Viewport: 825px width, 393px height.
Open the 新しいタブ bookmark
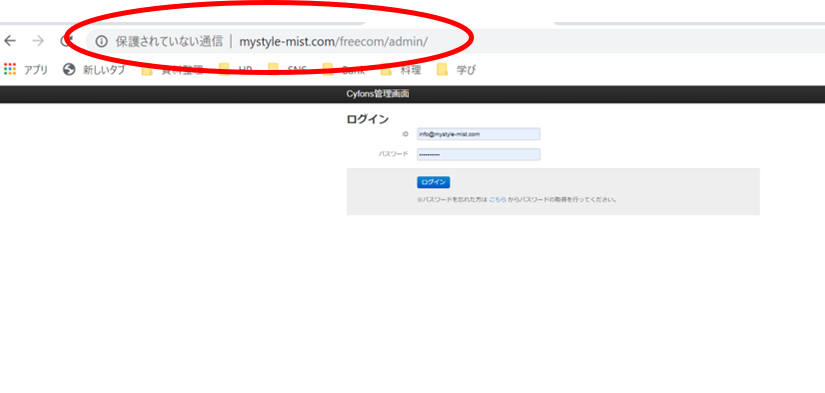[94, 69]
